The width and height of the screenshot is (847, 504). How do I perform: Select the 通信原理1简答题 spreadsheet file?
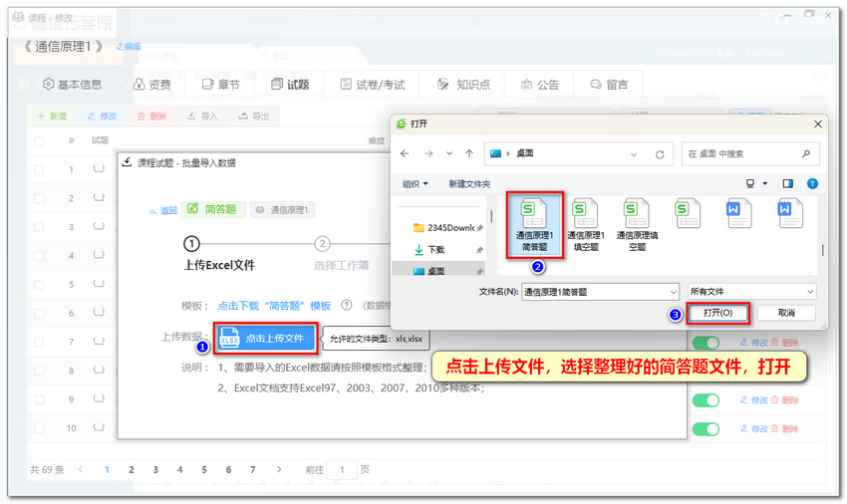(535, 224)
